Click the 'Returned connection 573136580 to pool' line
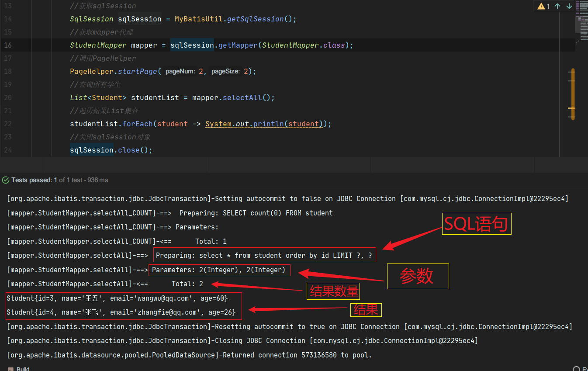588x371 pixels. (189, 355)
